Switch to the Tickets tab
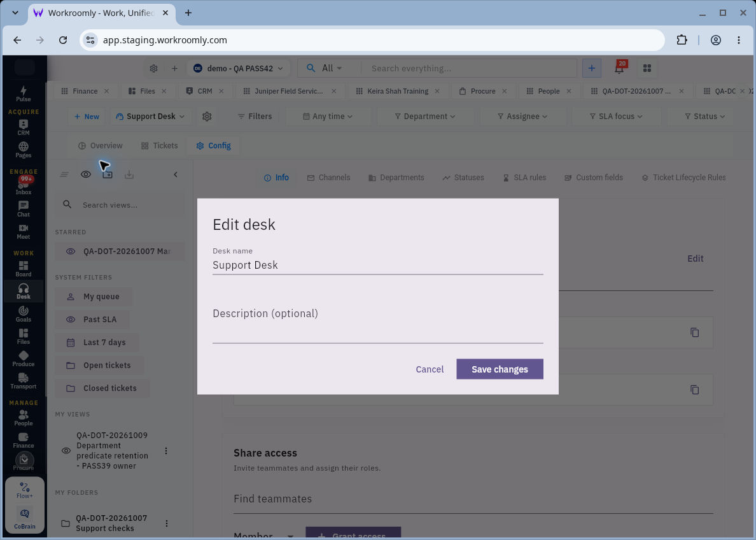756x540 pixels. (160, 146)
